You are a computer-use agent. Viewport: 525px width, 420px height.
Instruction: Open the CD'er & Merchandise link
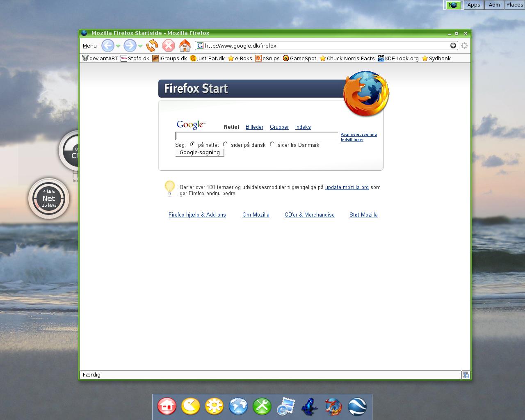(x=310, y=215)
